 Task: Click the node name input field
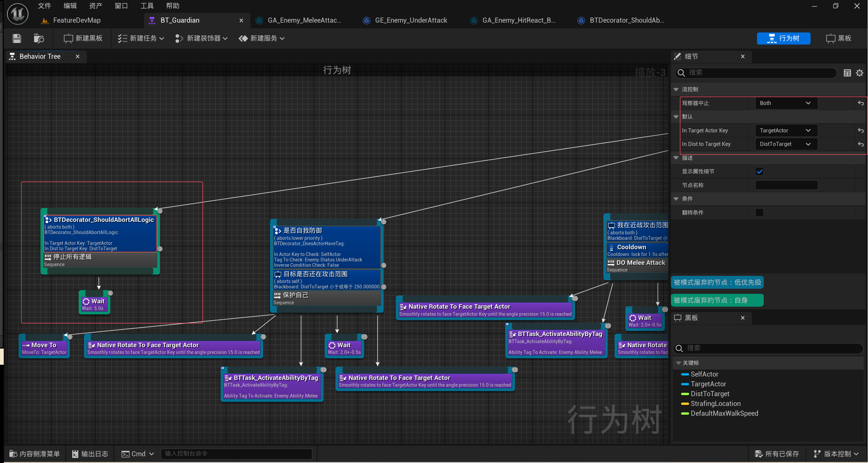tap(786, 185)
